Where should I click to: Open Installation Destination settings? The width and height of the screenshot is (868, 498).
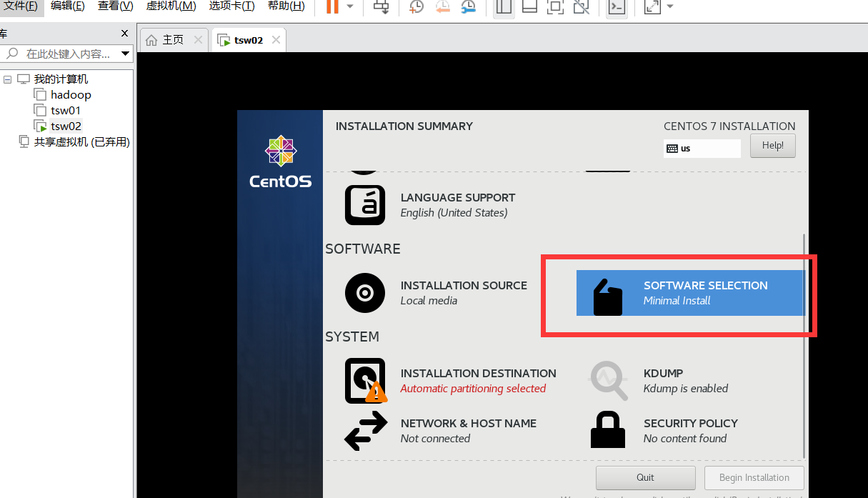[451, 381]
